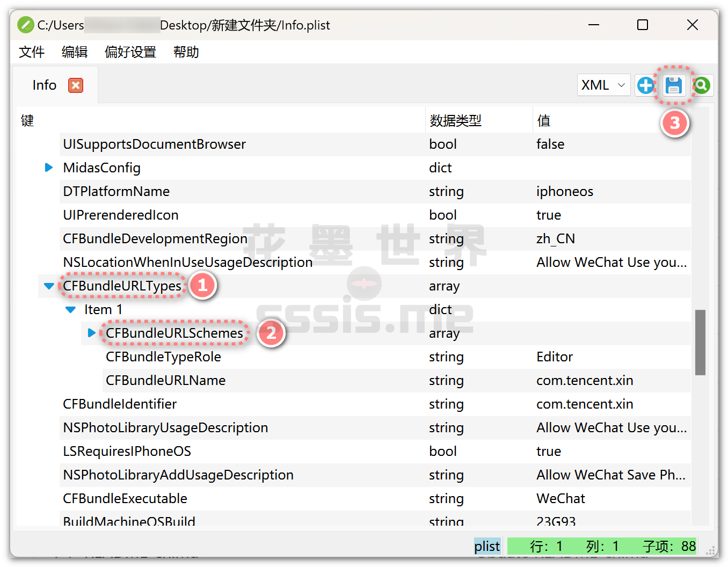Image resolution: width=728 pixels, height=567 pixels.
Task: Open the 偏好设置 menu
Action: (x=130, y=52)
